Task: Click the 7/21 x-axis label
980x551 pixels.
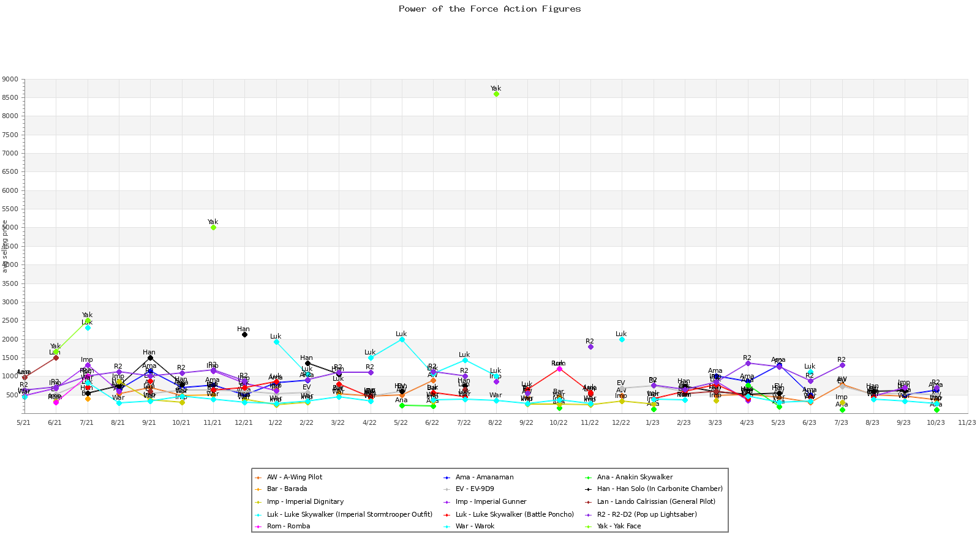Action: [x=87, y=422]
